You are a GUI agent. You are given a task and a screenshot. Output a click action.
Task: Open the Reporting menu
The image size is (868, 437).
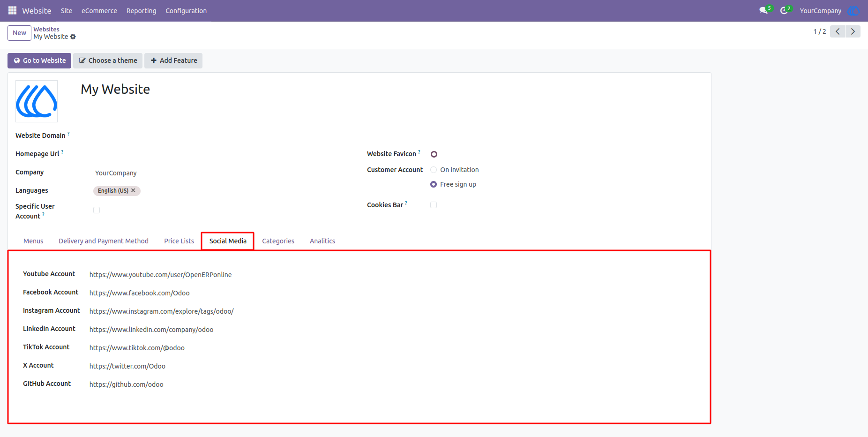(x=141, y=10)
